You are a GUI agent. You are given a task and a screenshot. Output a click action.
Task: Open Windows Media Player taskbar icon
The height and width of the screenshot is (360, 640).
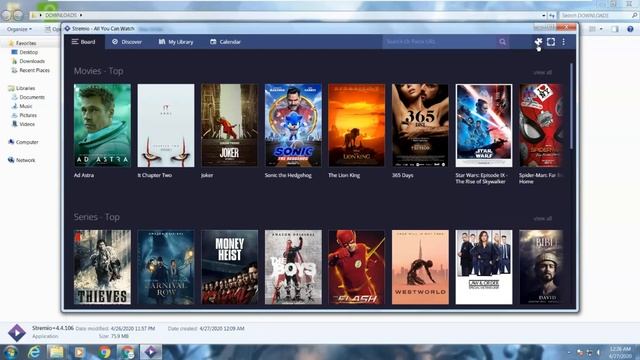(80, 352)
